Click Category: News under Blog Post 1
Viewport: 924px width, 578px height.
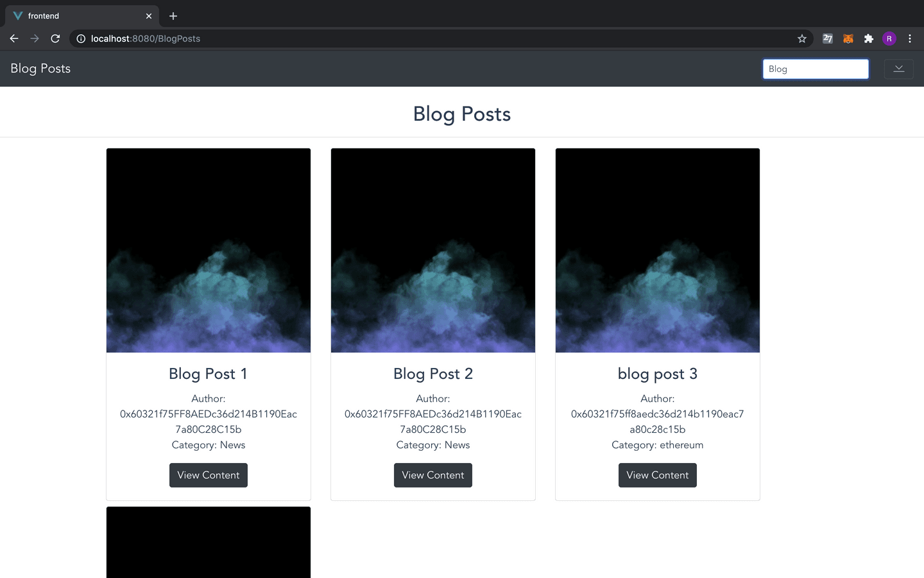pos(209,445)
